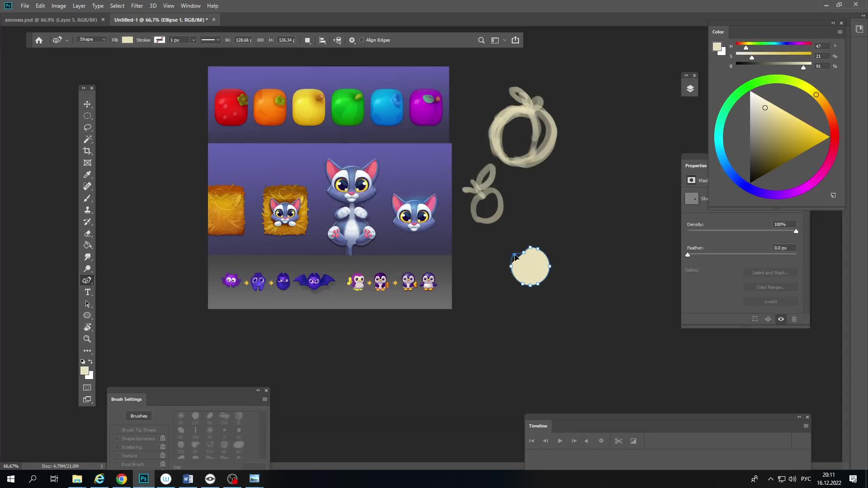Click the Density slider handle
The image size is (868, 488).
(x=796, y=231)
